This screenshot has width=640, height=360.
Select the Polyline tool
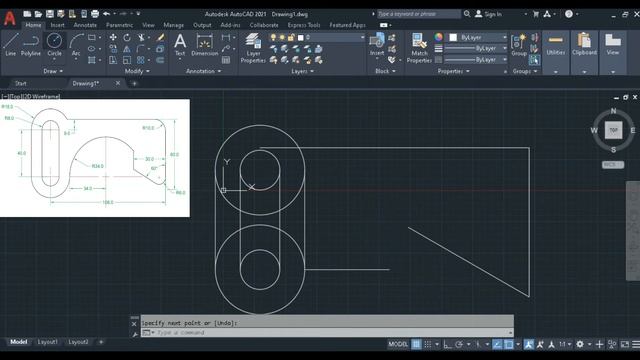point(31,44)
